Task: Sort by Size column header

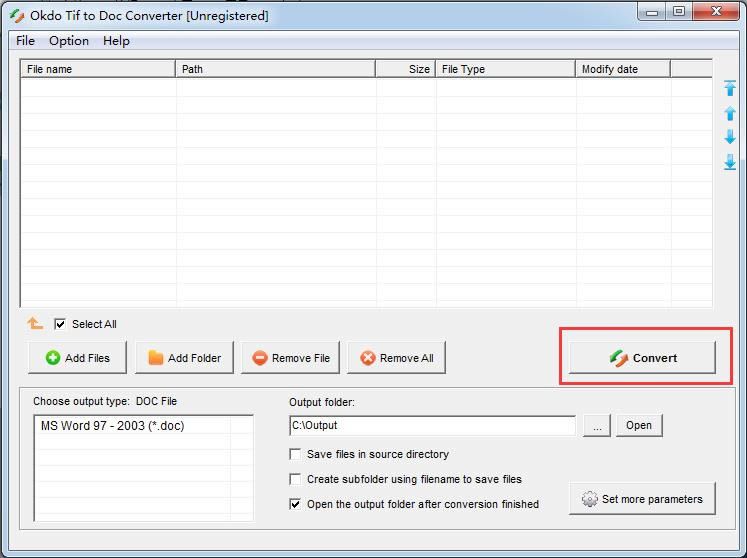Action: coord(405,69)
